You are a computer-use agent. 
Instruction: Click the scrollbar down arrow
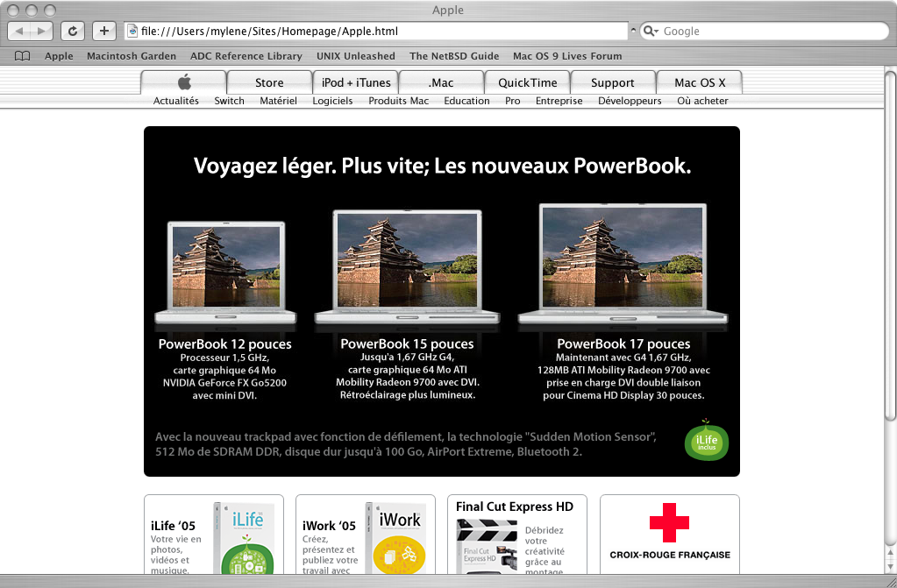coord(891,566)
